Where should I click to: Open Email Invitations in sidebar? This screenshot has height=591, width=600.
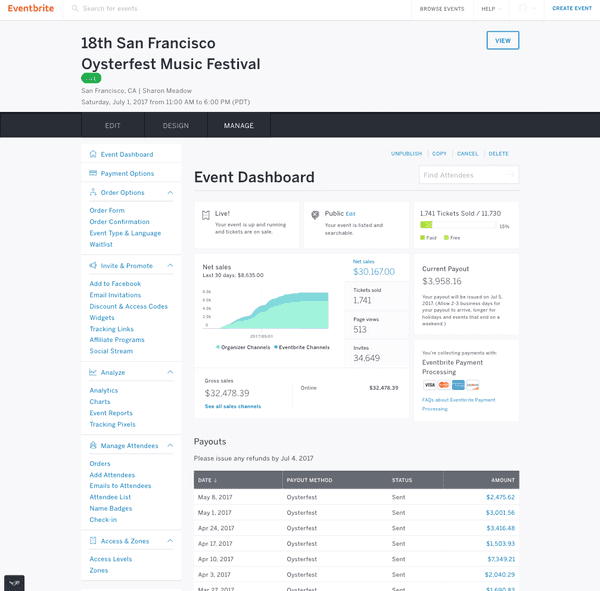click(115, 295)
